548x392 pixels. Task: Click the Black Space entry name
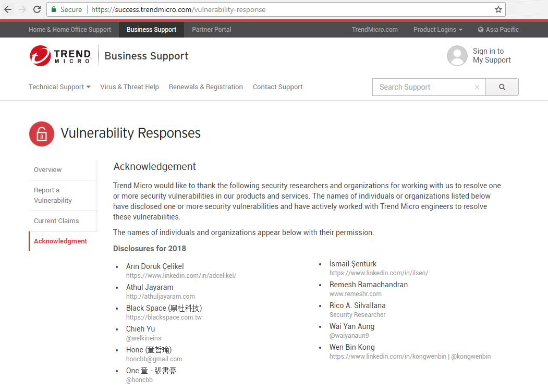coord(164,308)
